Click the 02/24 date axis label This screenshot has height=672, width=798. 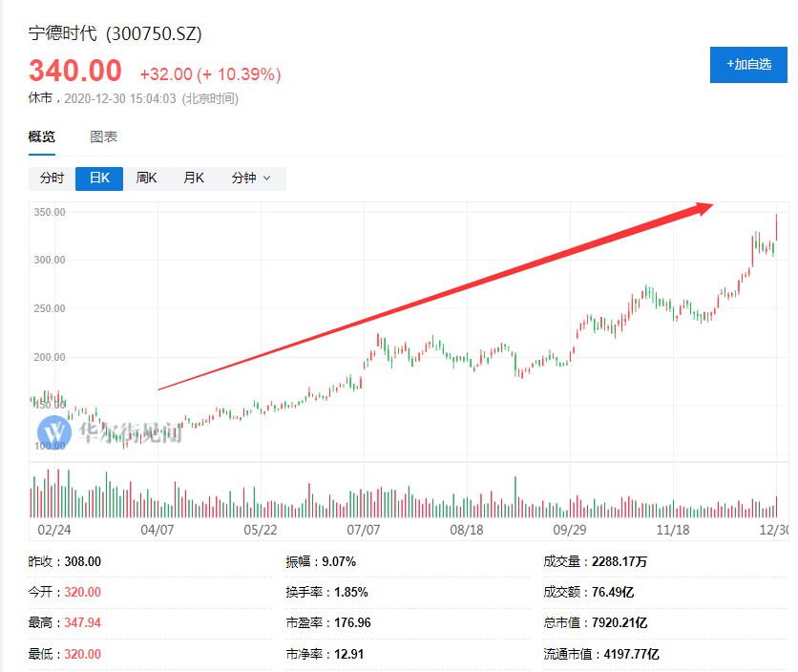tap(54, 530)
